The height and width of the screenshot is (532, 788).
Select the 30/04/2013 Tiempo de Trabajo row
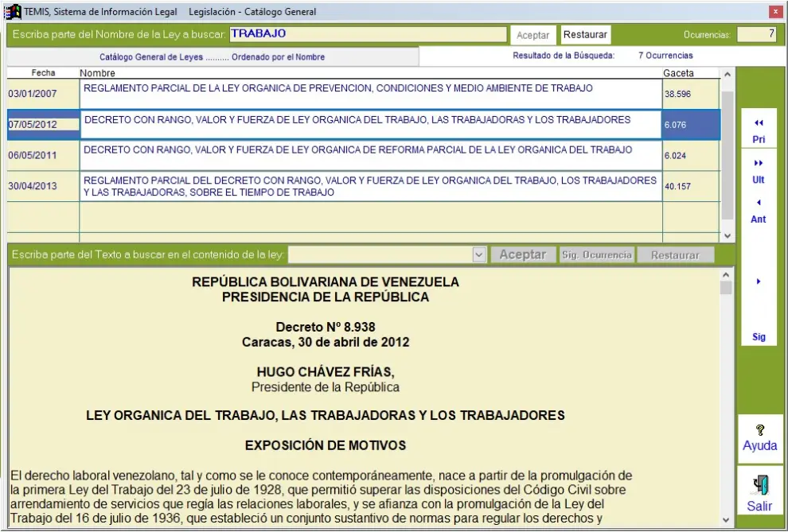pyautogui.click(x=370, y=187)
